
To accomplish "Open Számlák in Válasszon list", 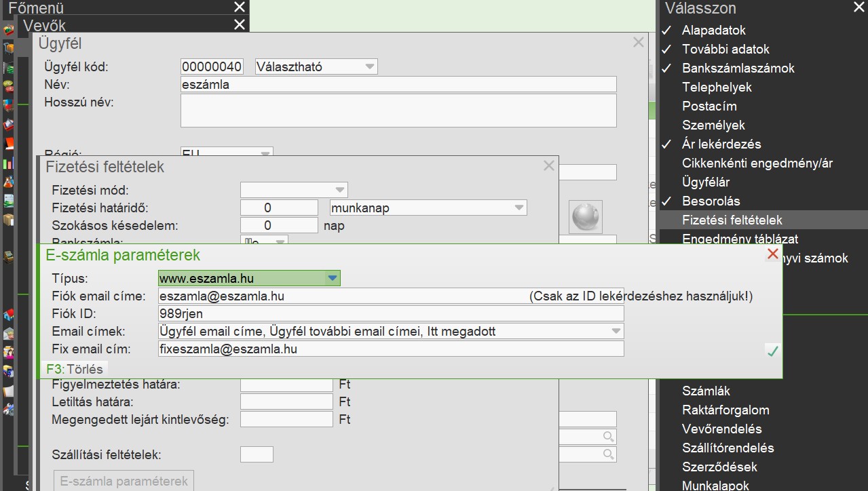I will [706, 391].
